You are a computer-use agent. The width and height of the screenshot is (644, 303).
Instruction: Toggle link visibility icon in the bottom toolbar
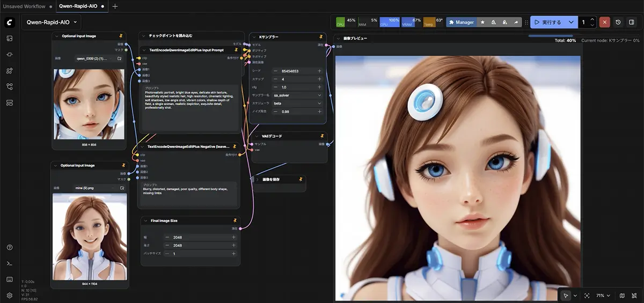[x=634, y=295]
